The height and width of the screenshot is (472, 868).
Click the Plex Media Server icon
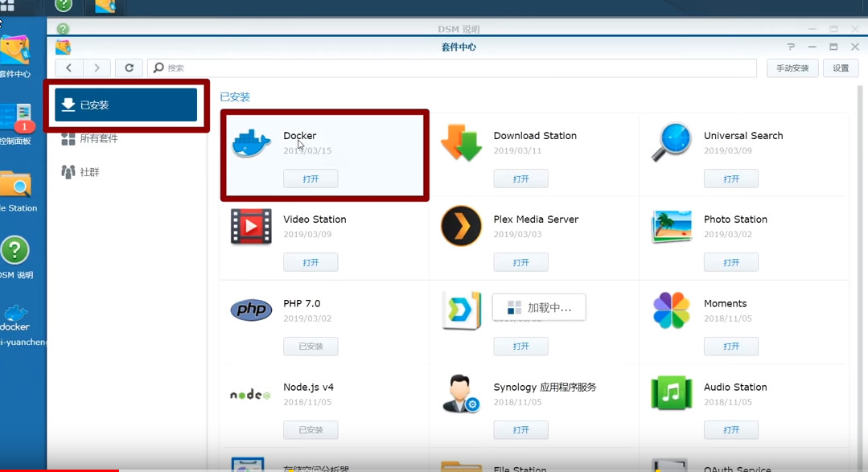point(461,226)
